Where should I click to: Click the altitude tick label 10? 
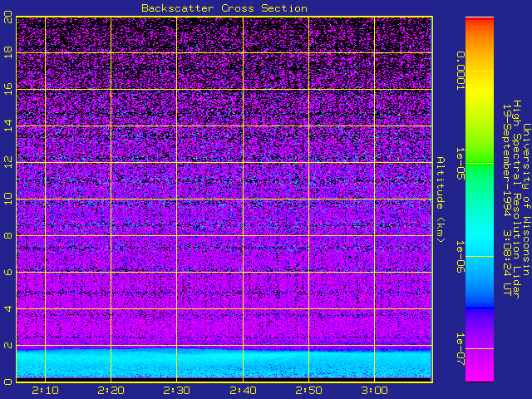(8, 199)
